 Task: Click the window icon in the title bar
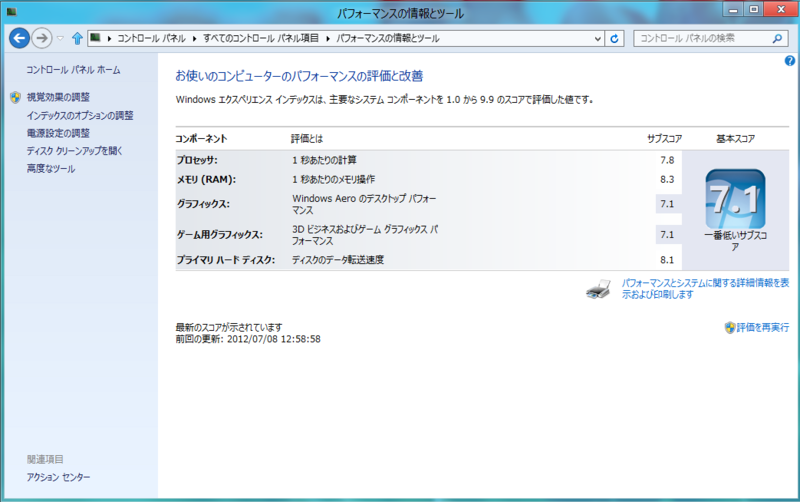point(12,12)
